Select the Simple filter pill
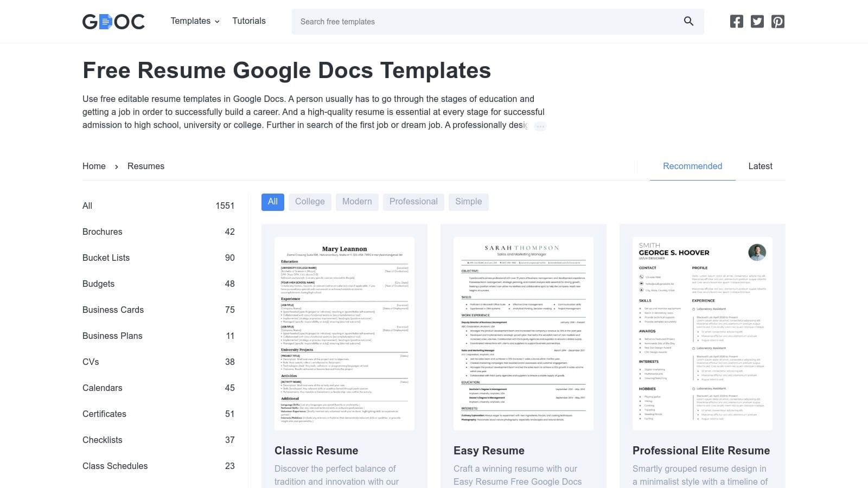868x488 pixels. coord(468,201)
